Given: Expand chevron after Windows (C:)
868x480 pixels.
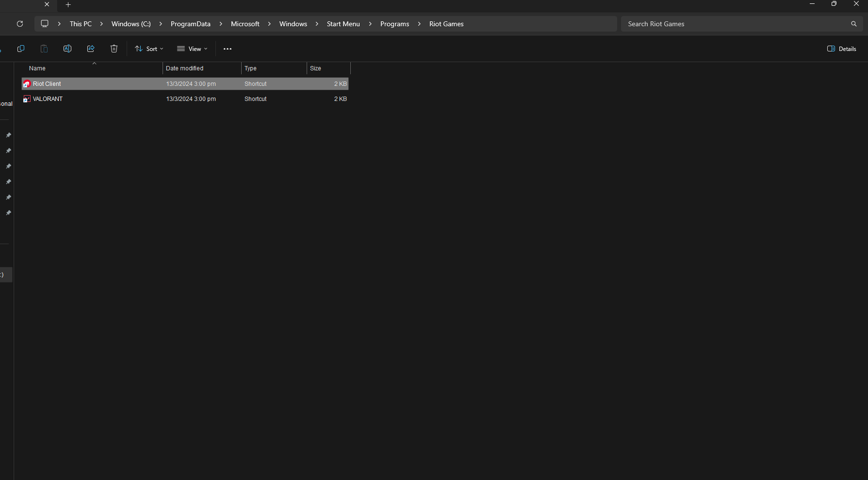Looking at the screenshot, I should click(x=161, y=24).
